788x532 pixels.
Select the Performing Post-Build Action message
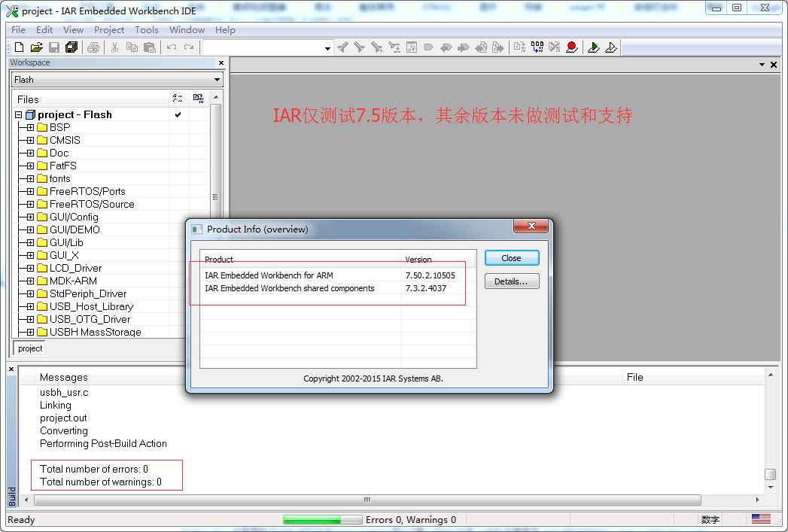(x=104, y=444)
